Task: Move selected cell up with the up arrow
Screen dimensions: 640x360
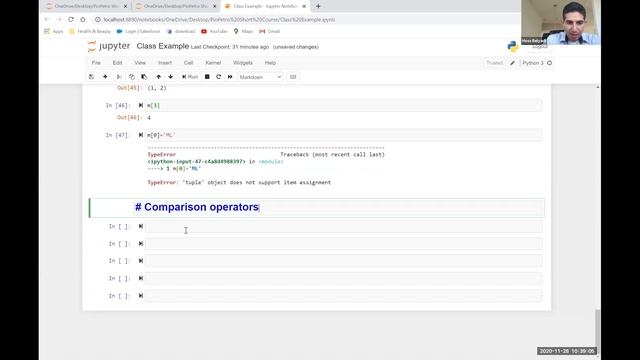Action: 158,77
